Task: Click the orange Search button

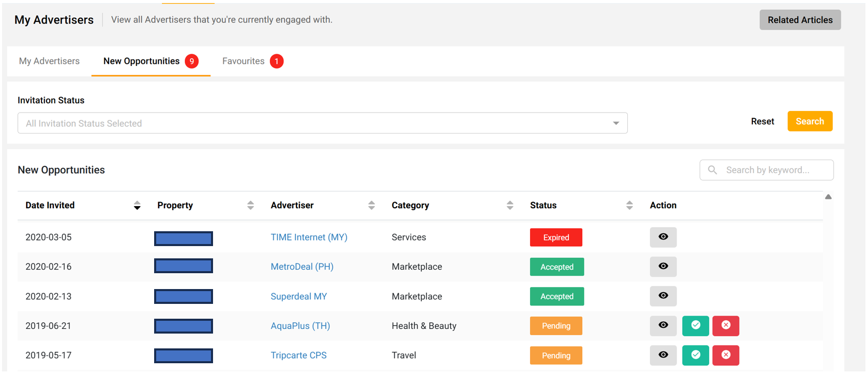Action: 809,121
